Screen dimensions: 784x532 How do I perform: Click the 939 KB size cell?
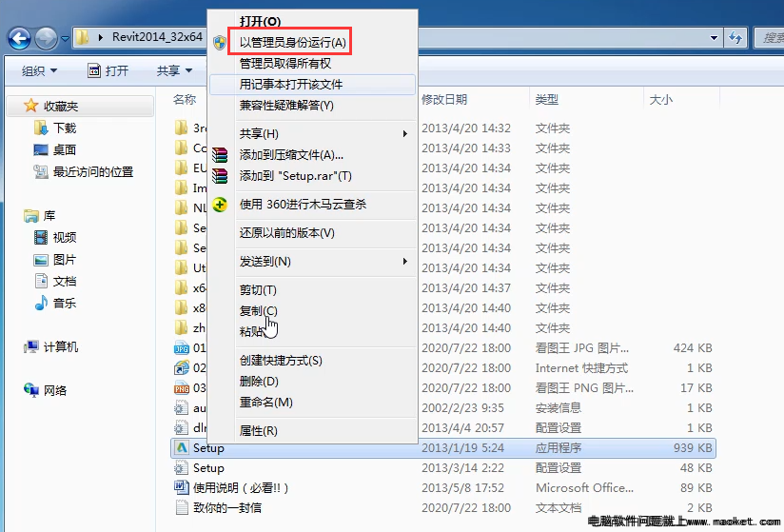693,447
